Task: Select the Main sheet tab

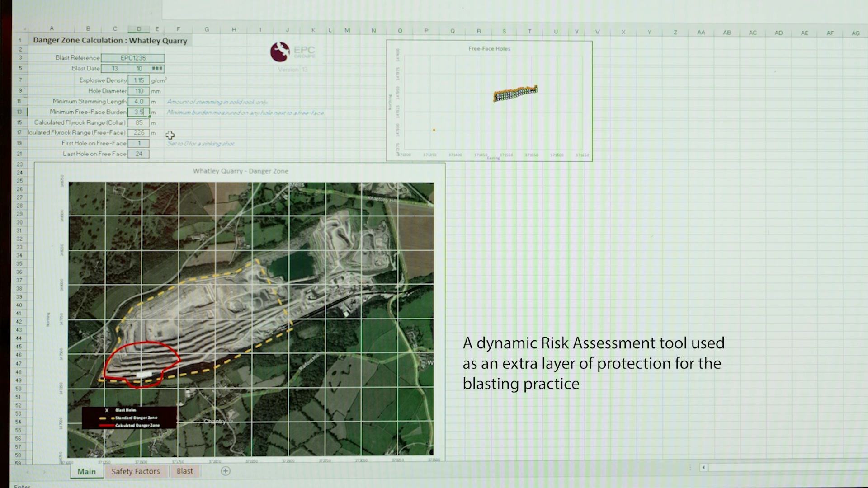Action: (x=86, y=471)
